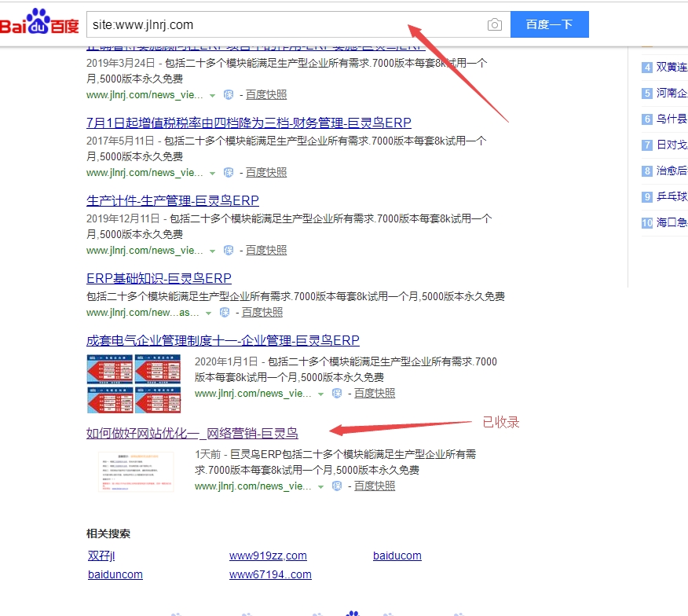Expand URL dropdown arrow for 如何做好网站优化 result
Screen dimensions: 688x616
click(320, 486)
